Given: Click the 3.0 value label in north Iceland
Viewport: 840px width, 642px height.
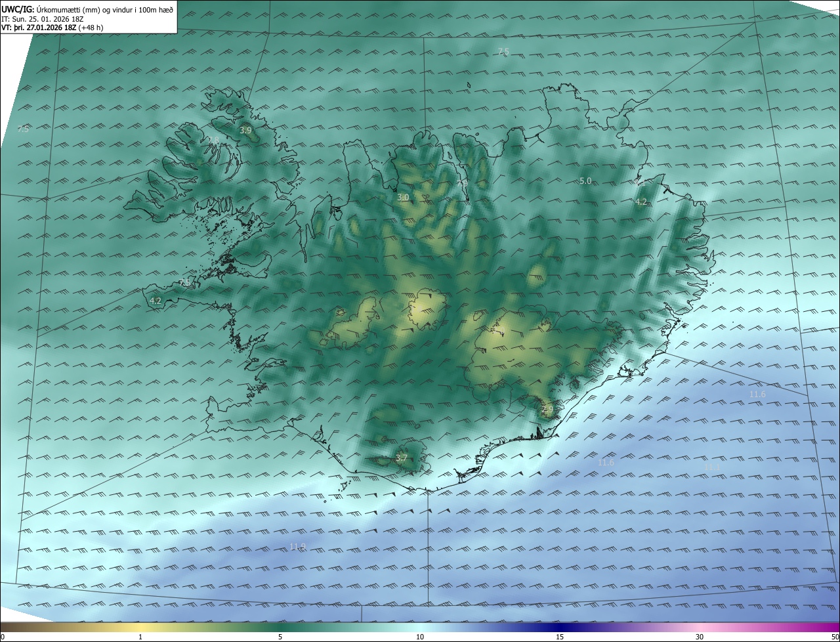Looking at the screenshot, I should click(403, 197).
